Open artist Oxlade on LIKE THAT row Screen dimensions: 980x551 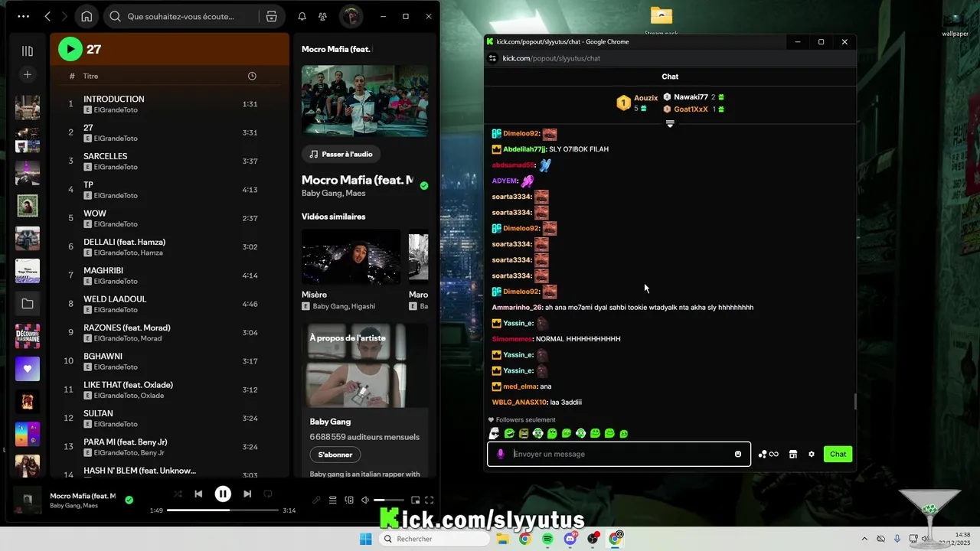(152, 396)
